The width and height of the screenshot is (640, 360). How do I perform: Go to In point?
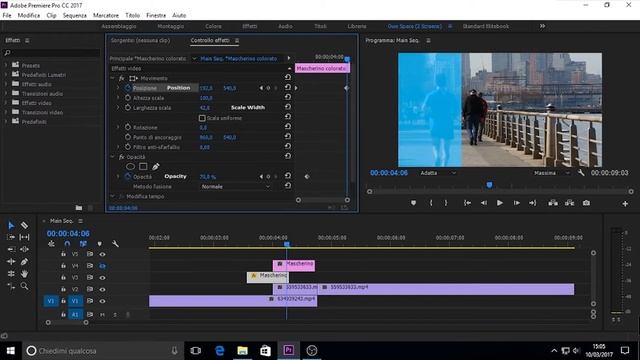(x=467, y=203)
